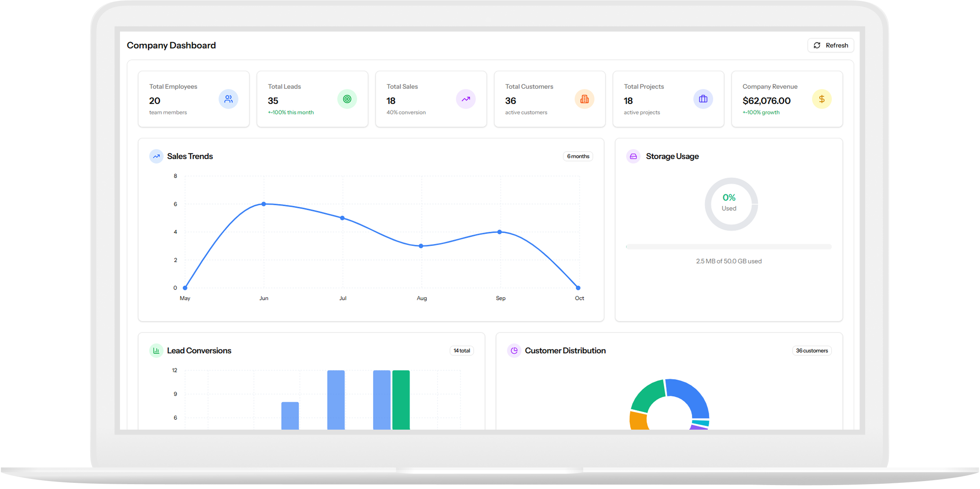This screenshot has width=980, height=489.
Task: Click the Storage Usage drive icon
Action: (x=633, y=156)
